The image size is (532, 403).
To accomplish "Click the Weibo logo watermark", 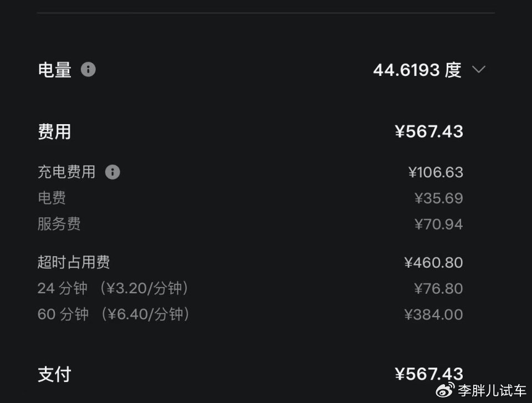I will pos(445,390).
